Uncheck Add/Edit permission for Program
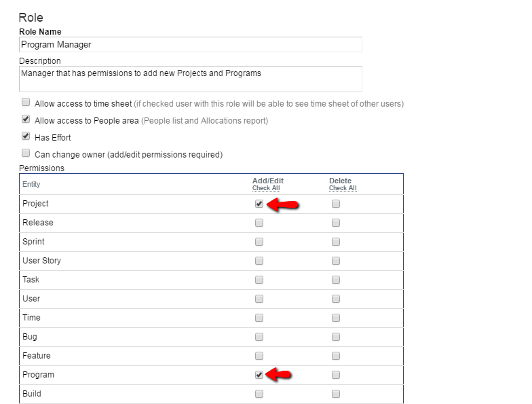This screenshot has width=532, height=404. coord(259,375)
